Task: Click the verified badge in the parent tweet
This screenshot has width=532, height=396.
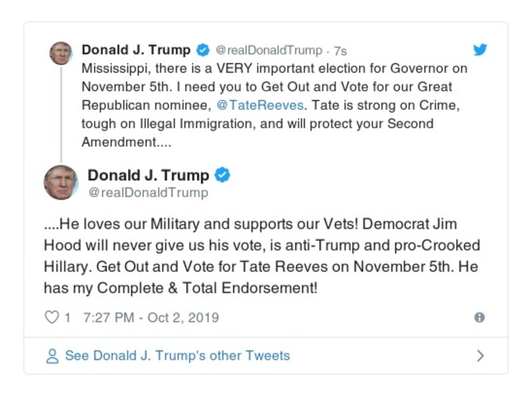Action: coord(203,51)
